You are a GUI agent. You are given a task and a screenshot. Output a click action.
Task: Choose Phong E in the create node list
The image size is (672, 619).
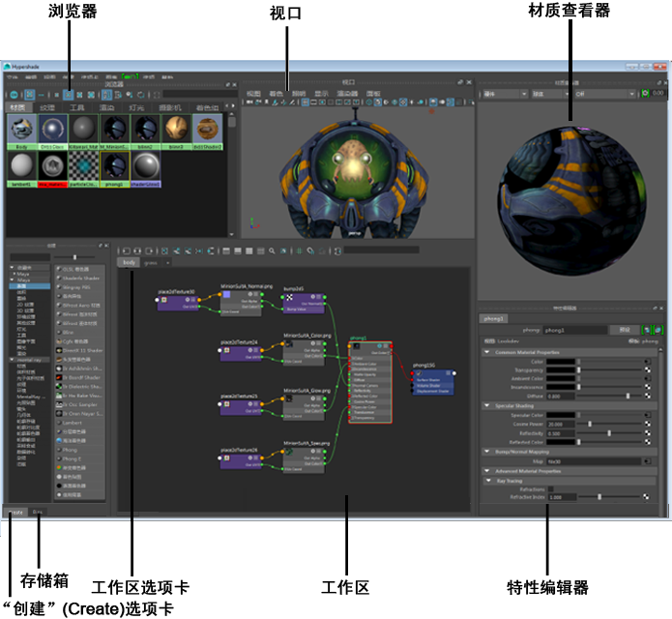click(x=79, y=458)
